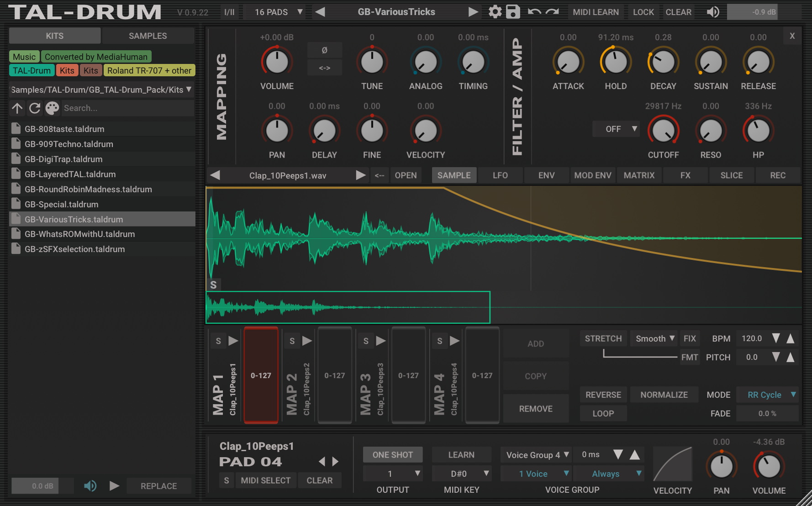Open the RR Cycle mode dropdown
812x506 pixels.
(x=767, y=395)
